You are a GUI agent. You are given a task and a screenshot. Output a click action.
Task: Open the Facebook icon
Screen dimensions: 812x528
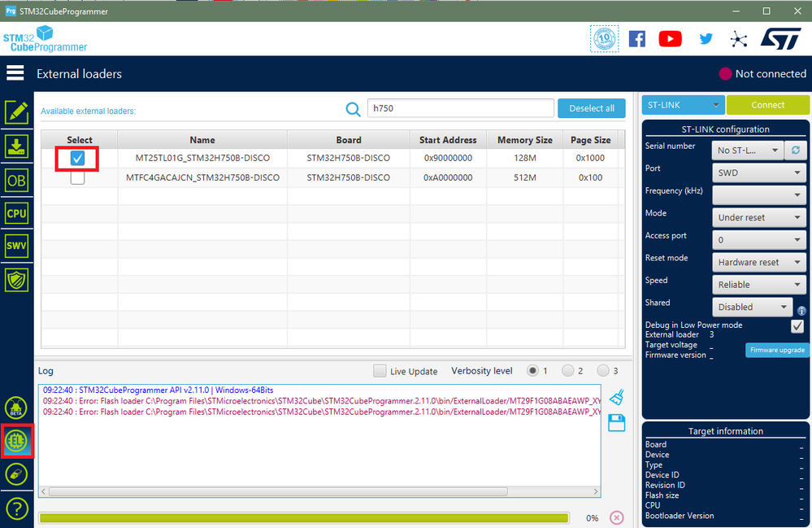pyautogui.click(x=637, y=39)
